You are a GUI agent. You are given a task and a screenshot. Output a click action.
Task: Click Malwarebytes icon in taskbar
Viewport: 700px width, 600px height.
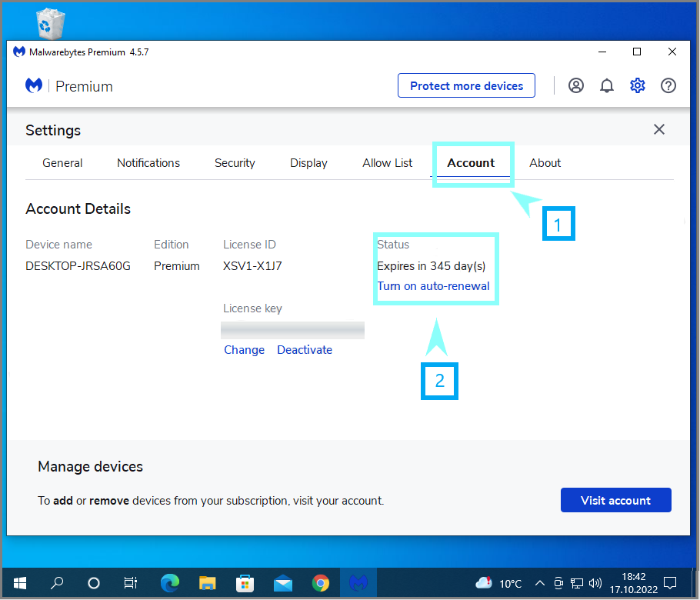(358, 583)
